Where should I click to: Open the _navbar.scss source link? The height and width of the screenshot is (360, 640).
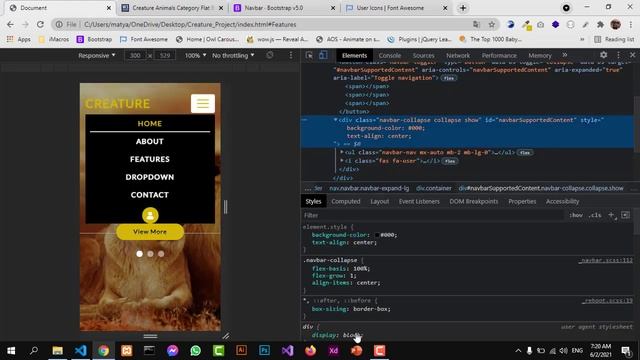(605, 260)
